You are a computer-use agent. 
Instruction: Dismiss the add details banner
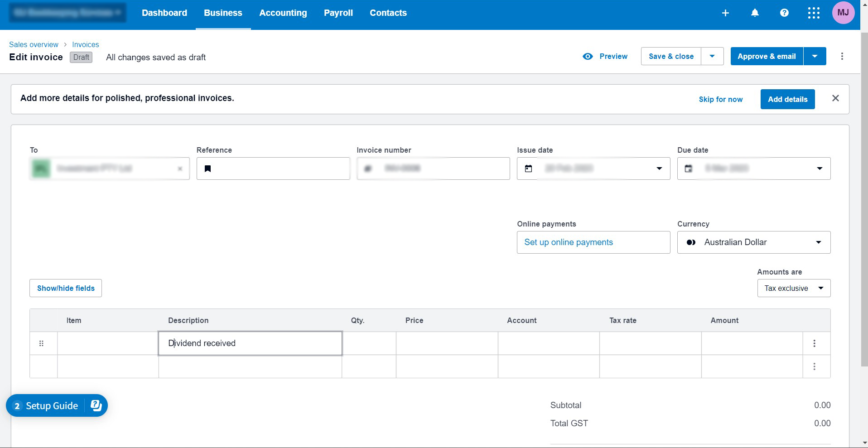(x=836, y=98)
